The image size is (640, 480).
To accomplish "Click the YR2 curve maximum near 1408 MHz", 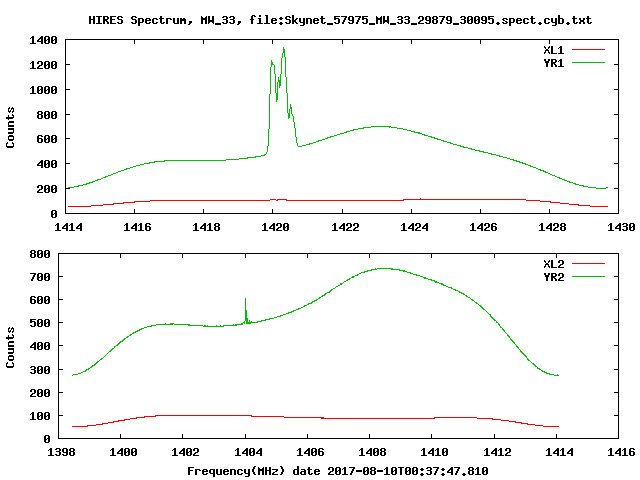I will (384, 268).
